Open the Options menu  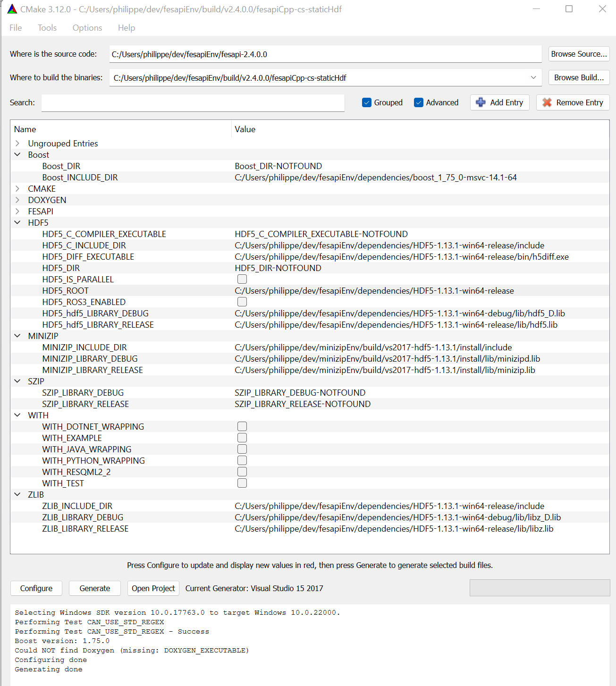(x=87, y=28)
